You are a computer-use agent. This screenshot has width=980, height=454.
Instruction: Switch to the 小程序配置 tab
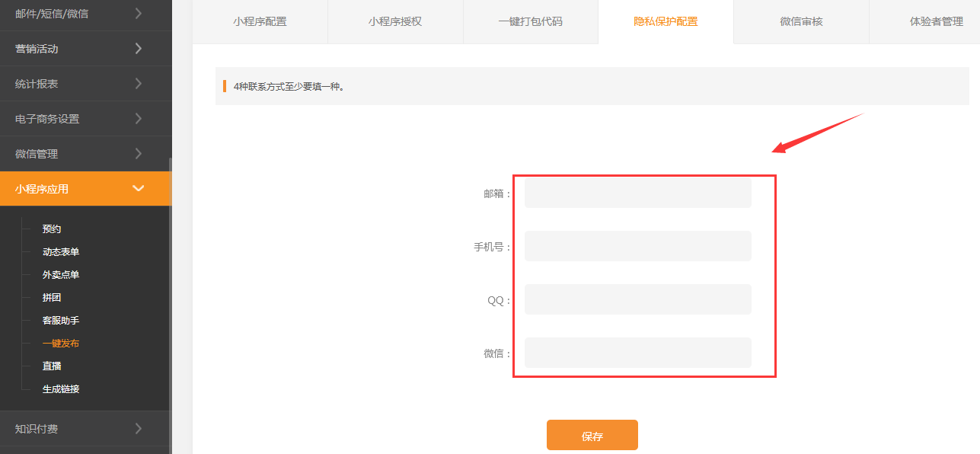pyautogui.click(x=260, y=21)
